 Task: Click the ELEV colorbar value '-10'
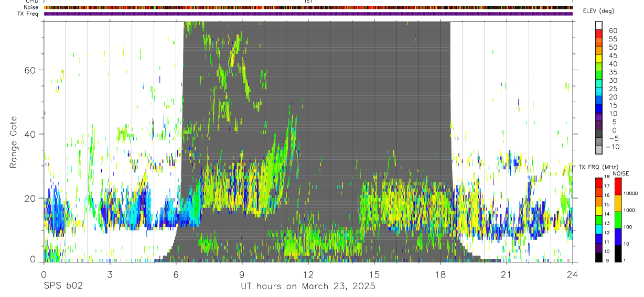click(612, 147)
